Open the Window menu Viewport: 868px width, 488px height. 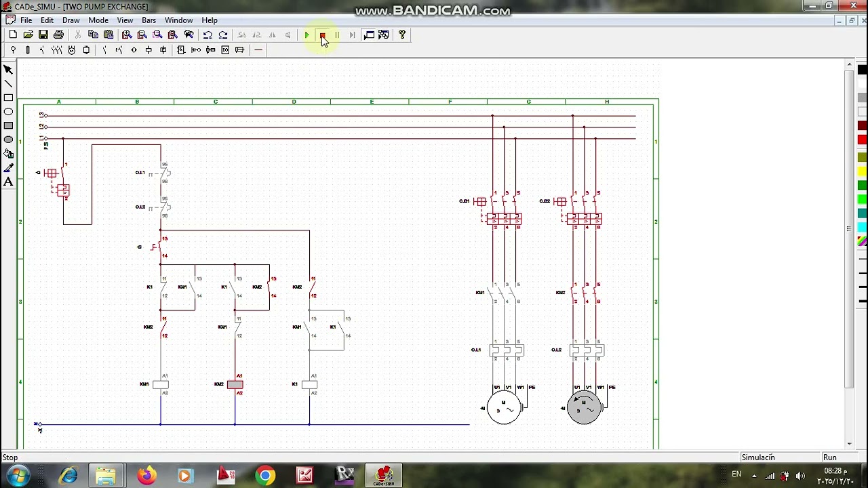(179, 20)
